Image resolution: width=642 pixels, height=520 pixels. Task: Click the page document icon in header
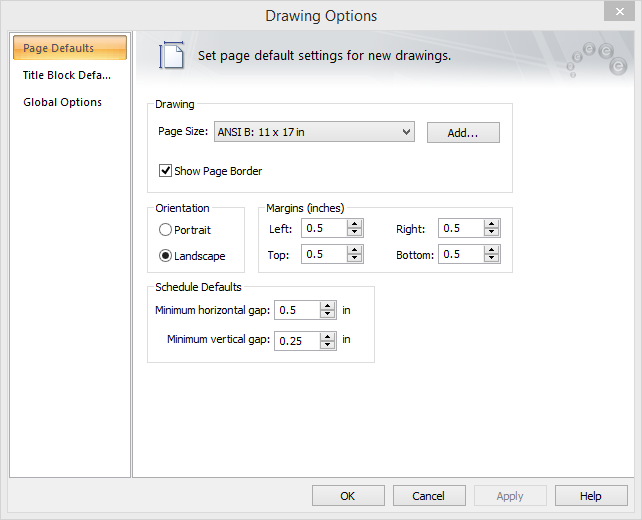(173, 56)
